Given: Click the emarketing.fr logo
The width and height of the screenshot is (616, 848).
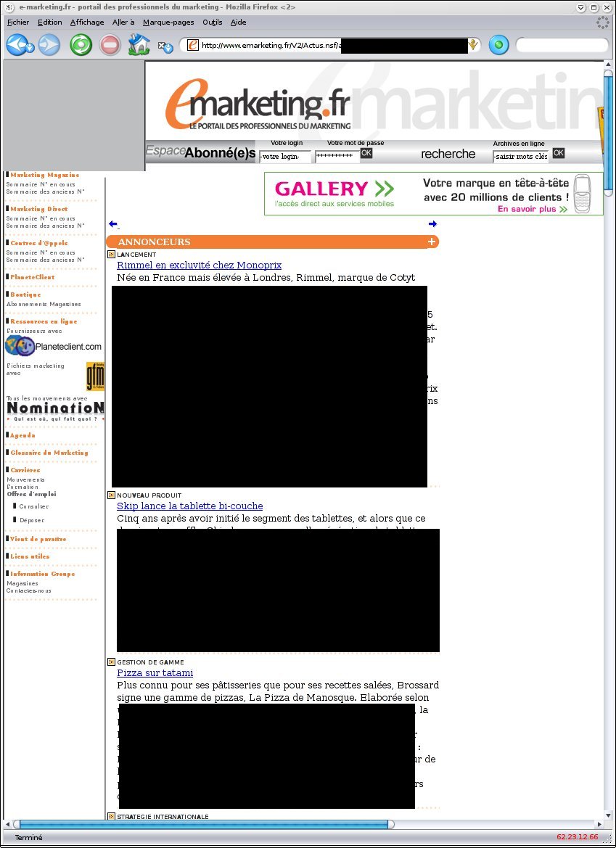Looking at the screenshot, I should (258, 104).
